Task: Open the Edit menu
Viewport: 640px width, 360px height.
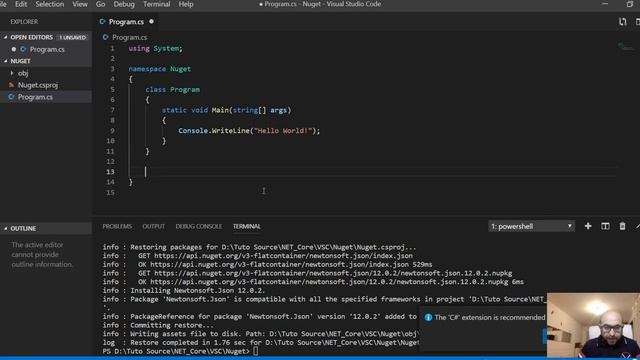Action: 21,4
